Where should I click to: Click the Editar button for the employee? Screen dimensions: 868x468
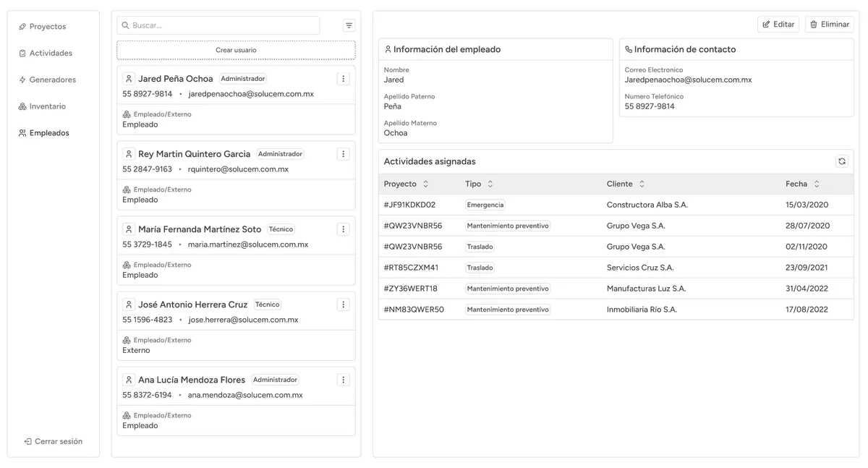(x=778, y=24)
